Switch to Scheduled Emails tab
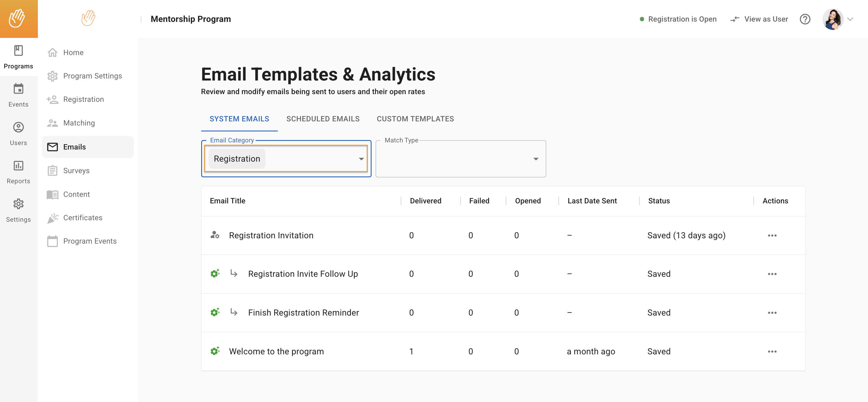868x402 pixels. (x=322, y=119)
